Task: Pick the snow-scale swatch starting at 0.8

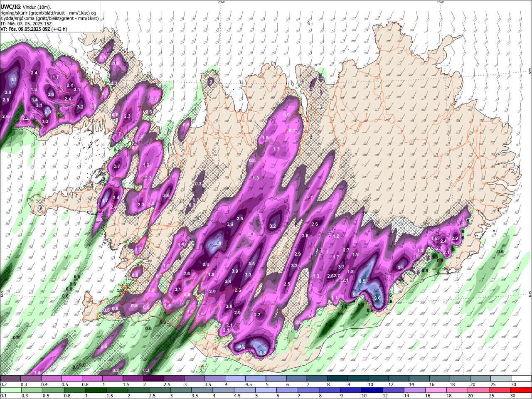Action: (x=92, y=379)
